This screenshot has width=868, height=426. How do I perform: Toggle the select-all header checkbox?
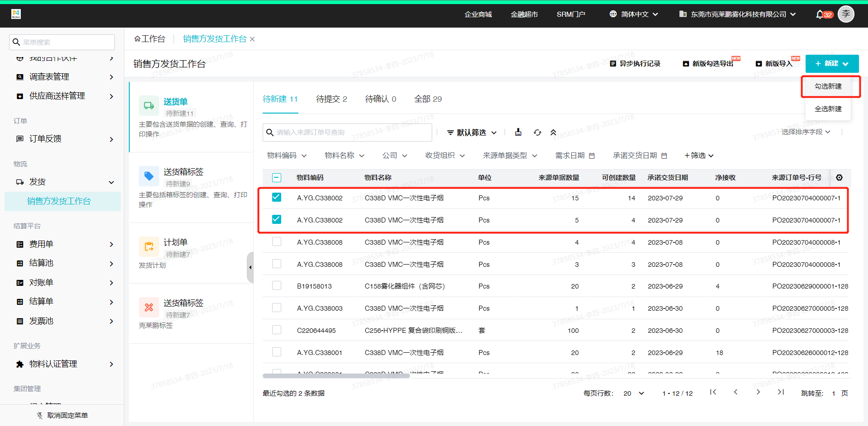(277, 178)
